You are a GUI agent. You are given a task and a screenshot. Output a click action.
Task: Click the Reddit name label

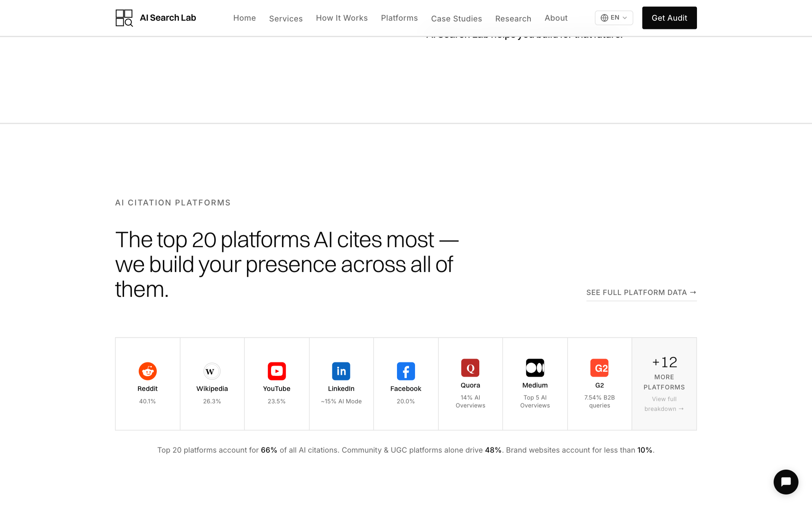click(147, 388)
